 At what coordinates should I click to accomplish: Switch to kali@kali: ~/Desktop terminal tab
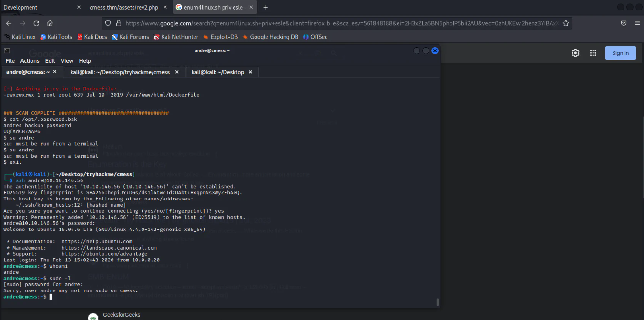[217, 72]
